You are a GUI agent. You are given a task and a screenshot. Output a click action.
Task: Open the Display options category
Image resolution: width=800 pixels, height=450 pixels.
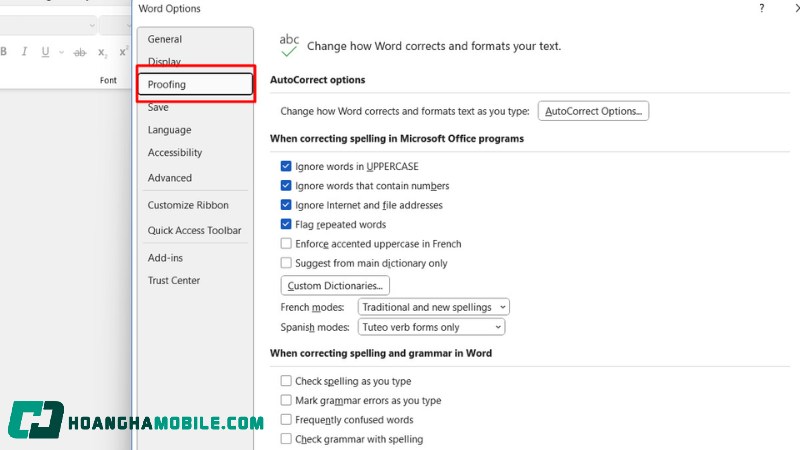pyautogui.click(x=195, y=62)
